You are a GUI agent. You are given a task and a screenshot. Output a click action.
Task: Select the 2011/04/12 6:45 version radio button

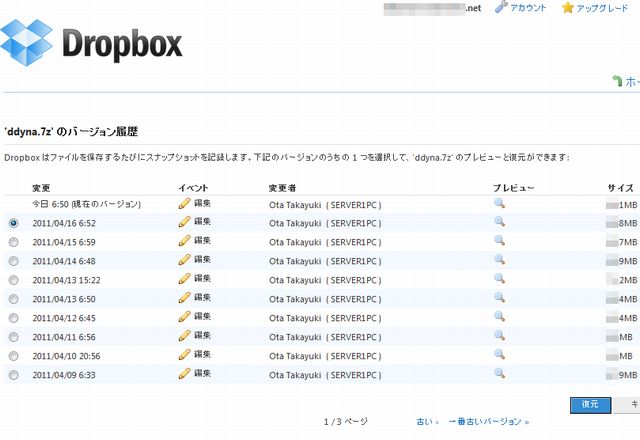pyautogui.click(x=13, y=318)
